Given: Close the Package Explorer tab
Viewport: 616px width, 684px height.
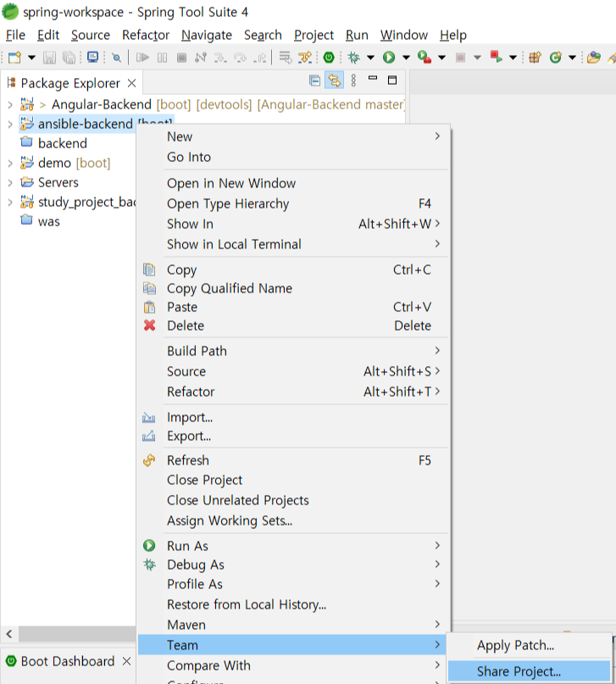Looking at the screenshot, I should point(131,83).
